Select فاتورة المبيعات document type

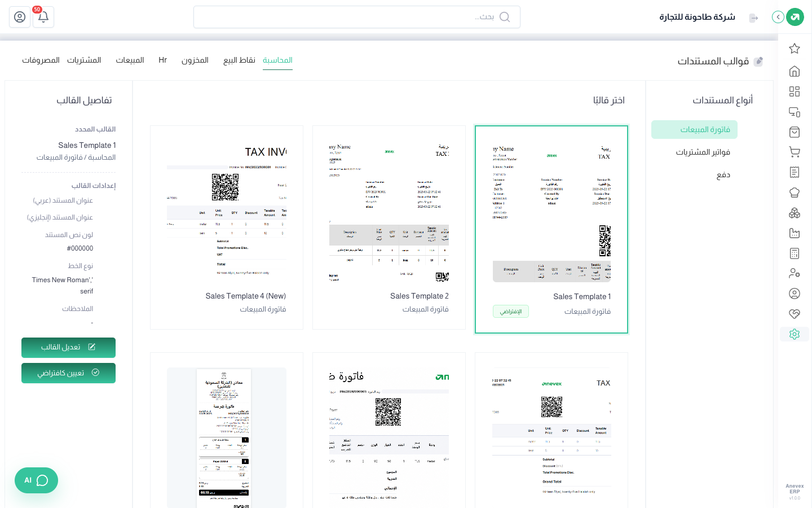pyautogui.click(x=694, y=129)
